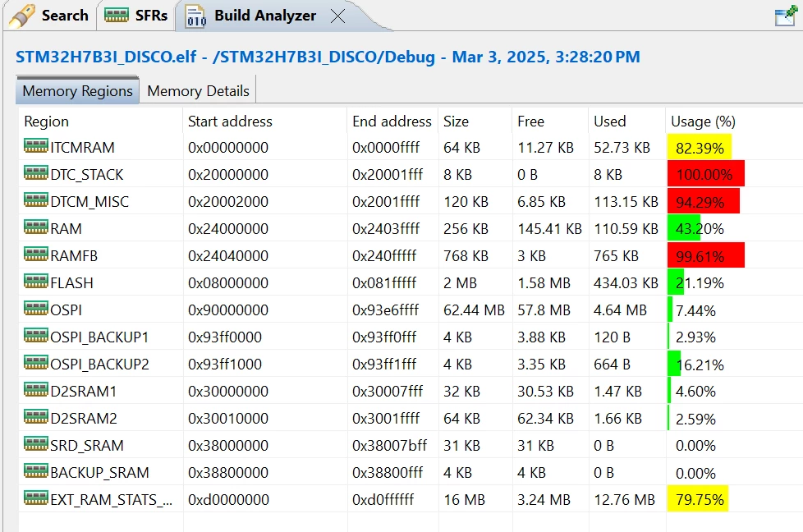Click the D2SRAM2 memory chip icon
The height and width of the screenshot is (532, 803).
coord(36,417)
